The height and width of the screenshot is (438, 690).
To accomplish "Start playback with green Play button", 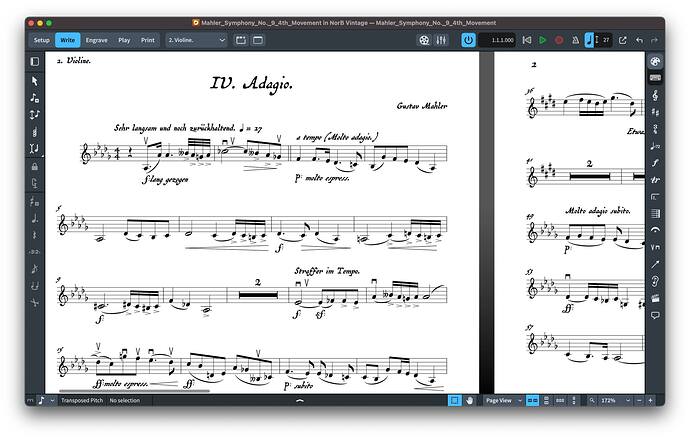I will tap(543, 40).
